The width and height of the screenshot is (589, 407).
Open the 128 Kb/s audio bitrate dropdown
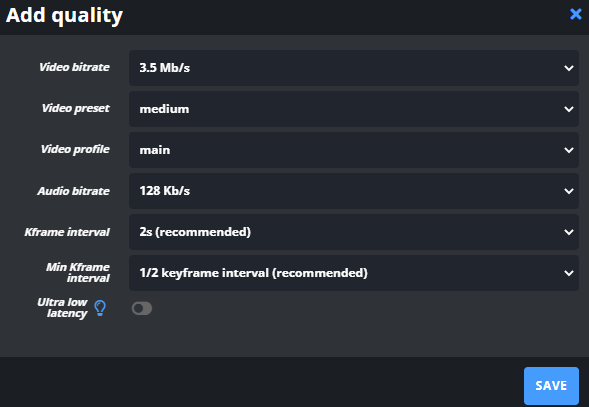click(354, 191)
